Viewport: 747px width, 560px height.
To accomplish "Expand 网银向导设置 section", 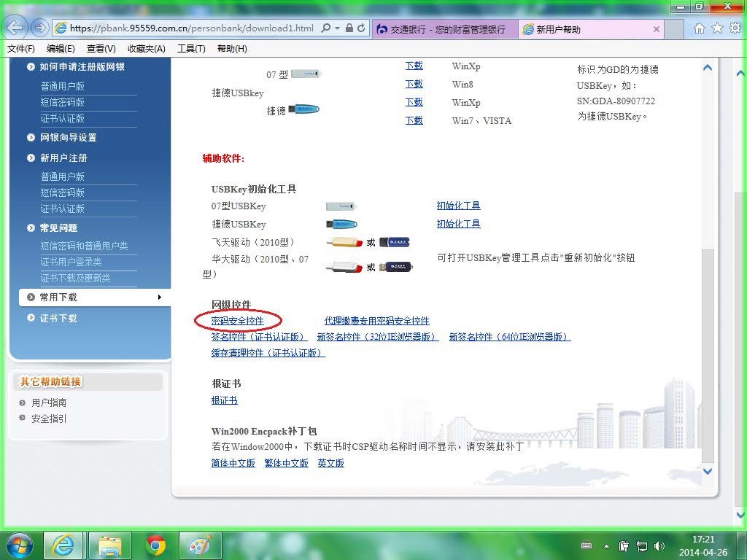I will pyautogui.click(x=68, y=138).
